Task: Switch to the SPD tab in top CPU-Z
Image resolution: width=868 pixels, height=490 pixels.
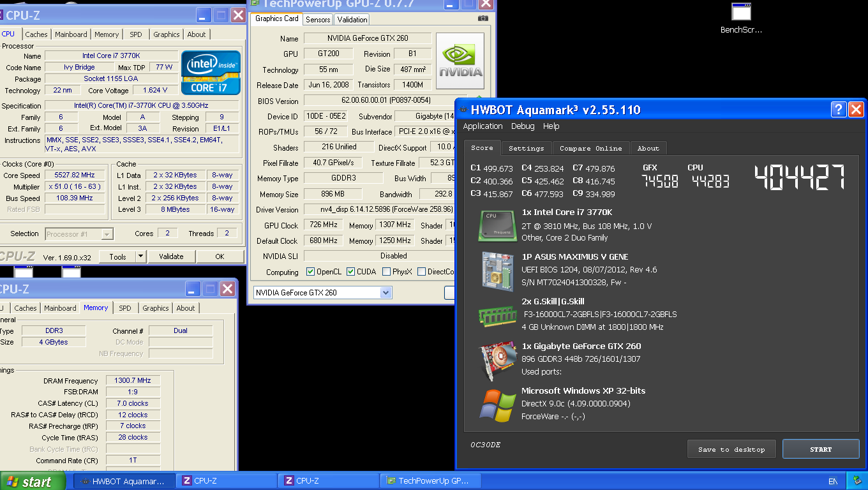Action: (x=136, y=34)
